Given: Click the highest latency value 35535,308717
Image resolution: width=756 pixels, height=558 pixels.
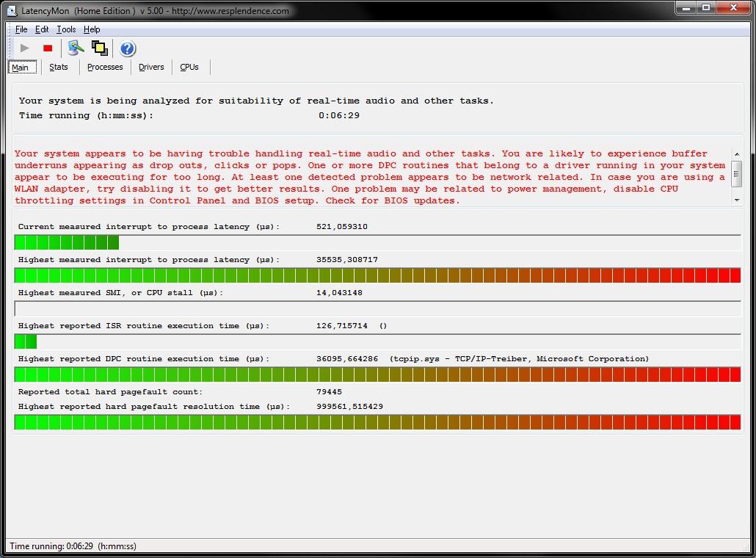Looking at the screenshot, I should click(347, 259).
